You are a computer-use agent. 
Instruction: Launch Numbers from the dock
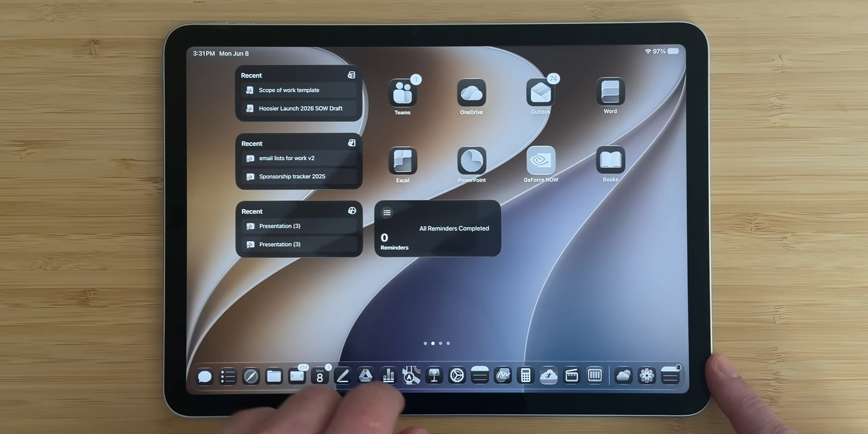click(389, 376)
